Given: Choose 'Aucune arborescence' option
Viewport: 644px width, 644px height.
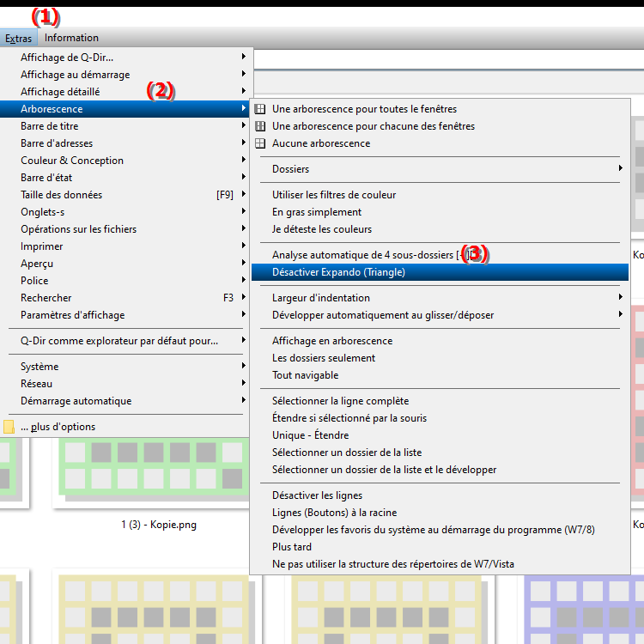Looking at the screenshot, I should 440,143.
